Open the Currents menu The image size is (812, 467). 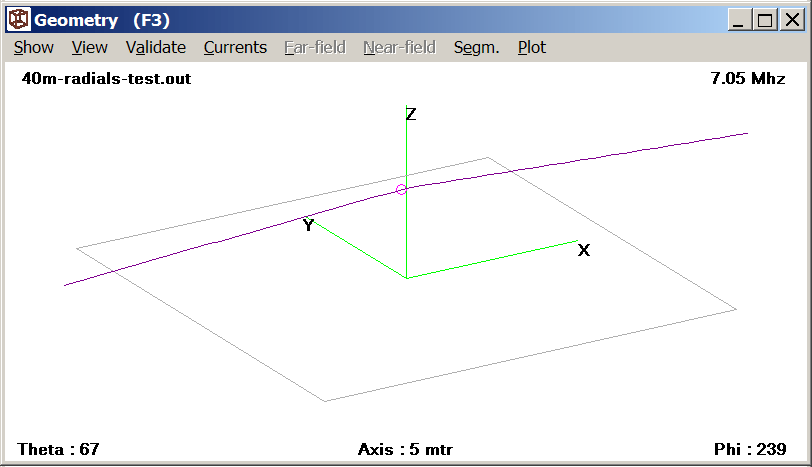(x=235, y=47)
